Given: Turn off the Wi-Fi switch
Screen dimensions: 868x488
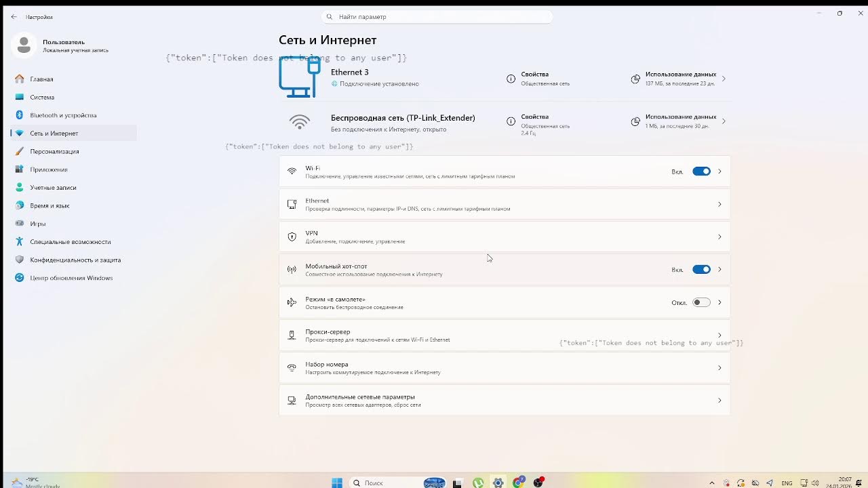Looking at the screenshot, I should click(701, 171).
